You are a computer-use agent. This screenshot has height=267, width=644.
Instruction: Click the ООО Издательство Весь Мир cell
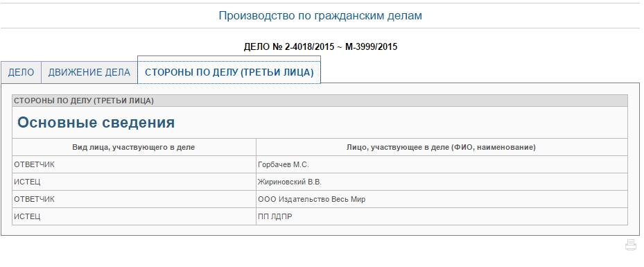tap(442, 199)
